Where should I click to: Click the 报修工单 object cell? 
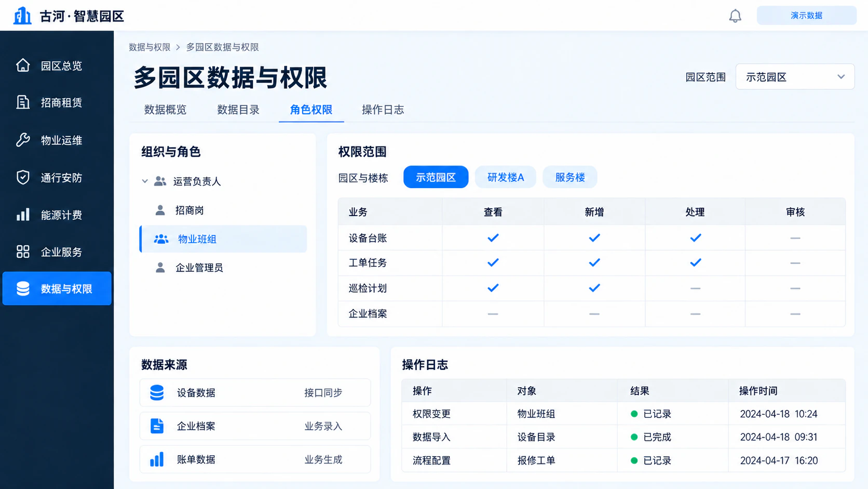click(536, 460)
